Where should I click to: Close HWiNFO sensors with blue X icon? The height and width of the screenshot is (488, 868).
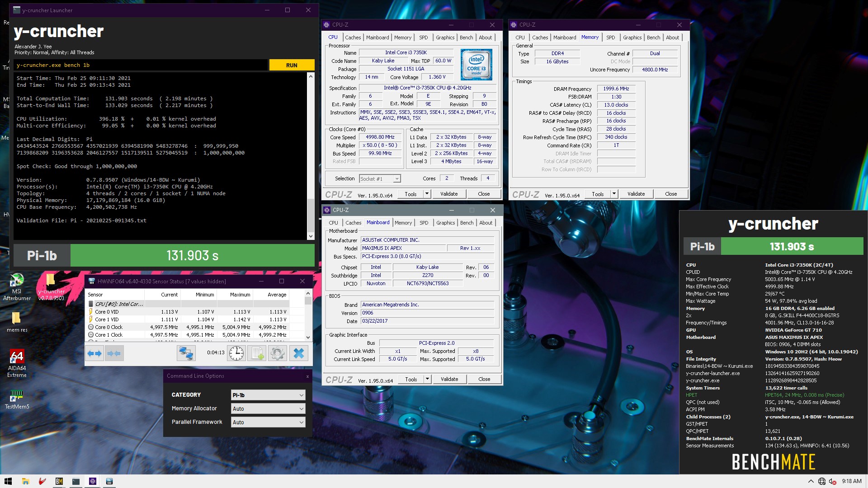(x=299, y=353)
